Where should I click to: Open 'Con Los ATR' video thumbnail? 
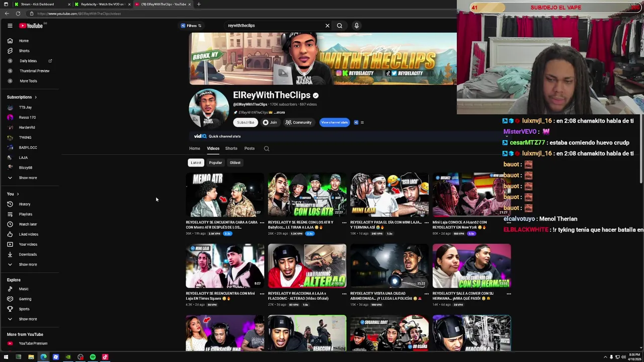point(307,195)
